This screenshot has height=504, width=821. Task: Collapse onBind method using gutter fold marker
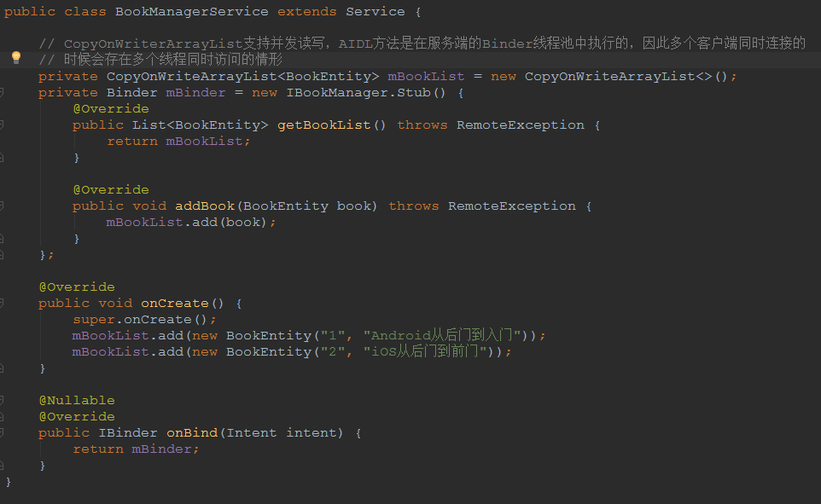pos(2,432)
